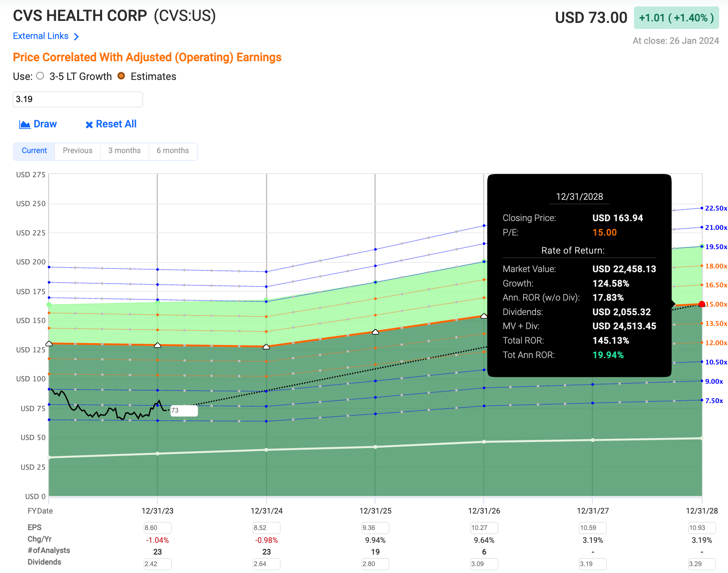
Task: Click the 12/31/28 Dividends field 3.29
Action: (702, 564)
